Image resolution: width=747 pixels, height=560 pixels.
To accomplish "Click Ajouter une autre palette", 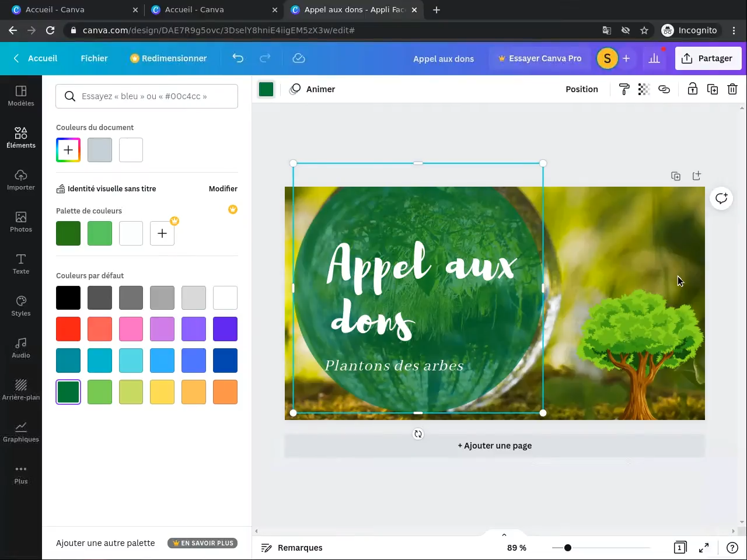I will click(x=106, y=543).
